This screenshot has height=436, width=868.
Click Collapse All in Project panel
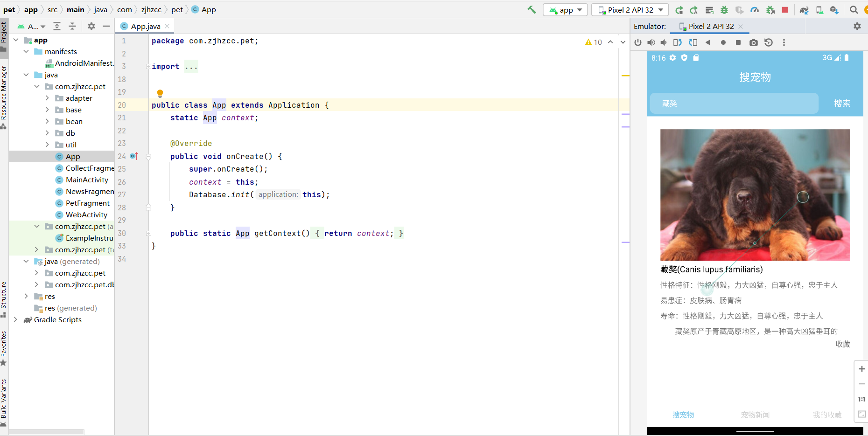click(72, 26)
